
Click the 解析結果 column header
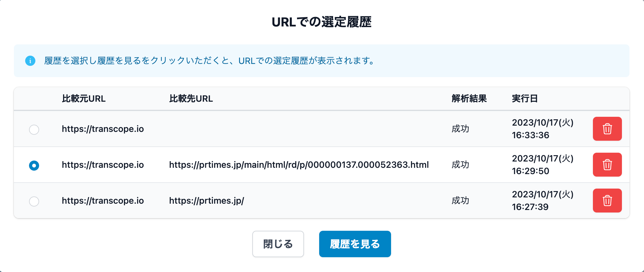469,99
